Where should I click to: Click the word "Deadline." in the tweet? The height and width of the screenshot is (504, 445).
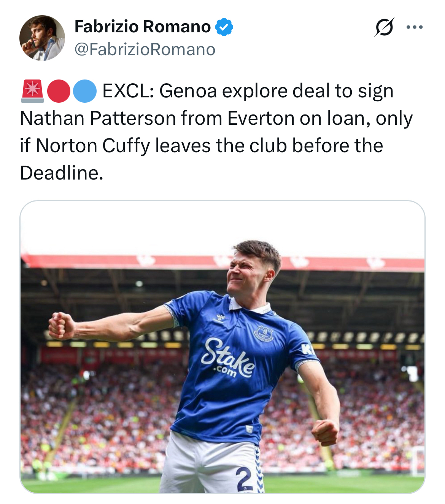click(61, 173)
